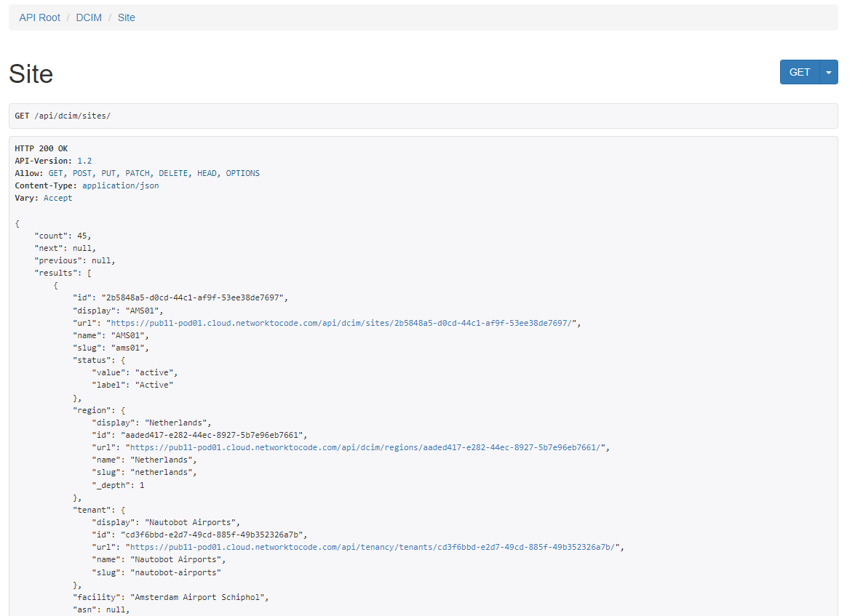Image resolution: width=863 pixels, height=616 pixels.
Task: Click the application/json content type value
Action: [120, 185]
